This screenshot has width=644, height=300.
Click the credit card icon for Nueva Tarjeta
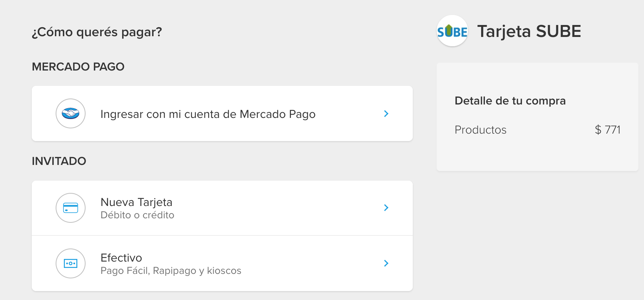(71, 208)
